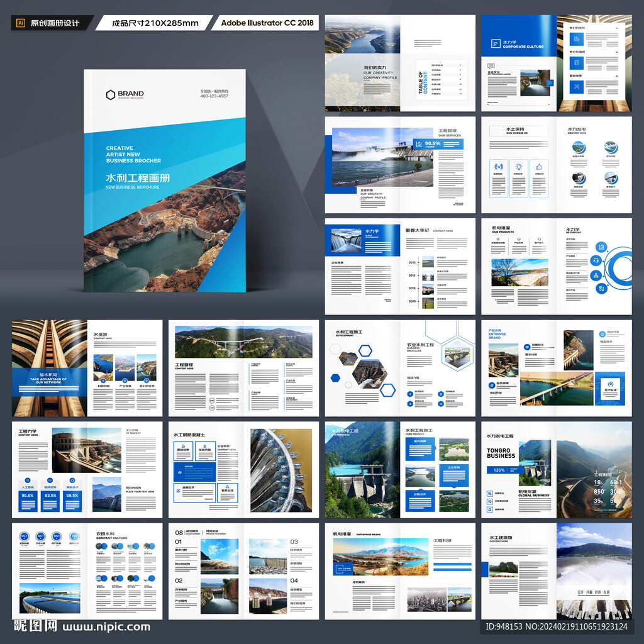Click the 产品优势 ENTERPSE BRAND heading
The image size is (644, 644).
pos(497,334)
